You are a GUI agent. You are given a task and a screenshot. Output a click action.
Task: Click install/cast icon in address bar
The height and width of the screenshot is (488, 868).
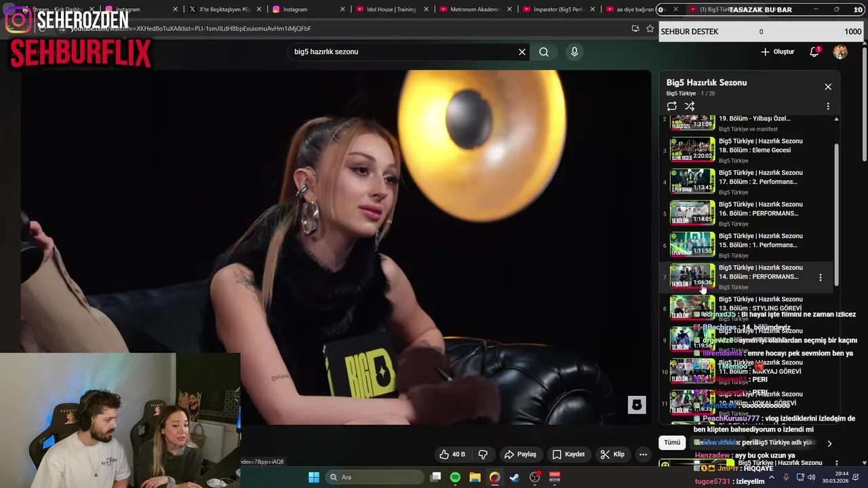coord(635,28)
